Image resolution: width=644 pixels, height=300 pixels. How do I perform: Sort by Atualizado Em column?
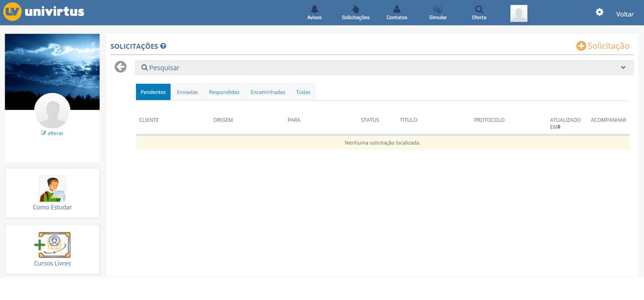pos(565,123)
